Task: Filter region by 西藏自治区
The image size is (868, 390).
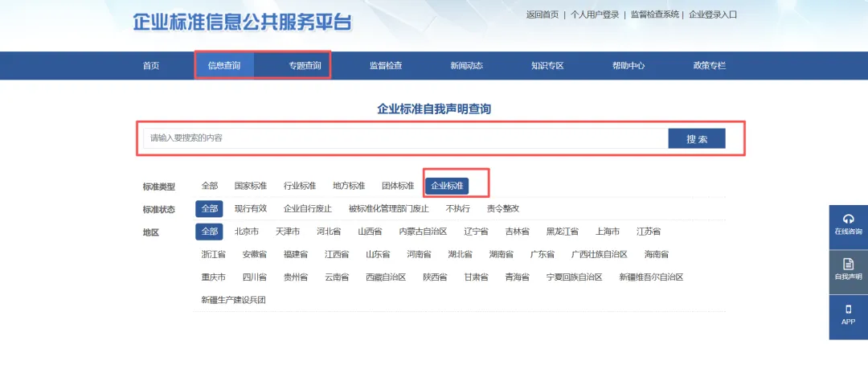Action: click(386, 277)
